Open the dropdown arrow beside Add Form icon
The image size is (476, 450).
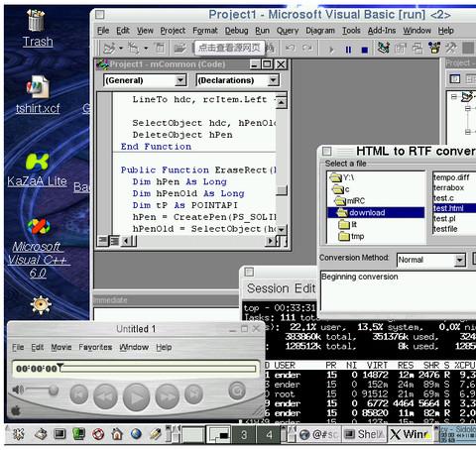click(x=146, y=49)
